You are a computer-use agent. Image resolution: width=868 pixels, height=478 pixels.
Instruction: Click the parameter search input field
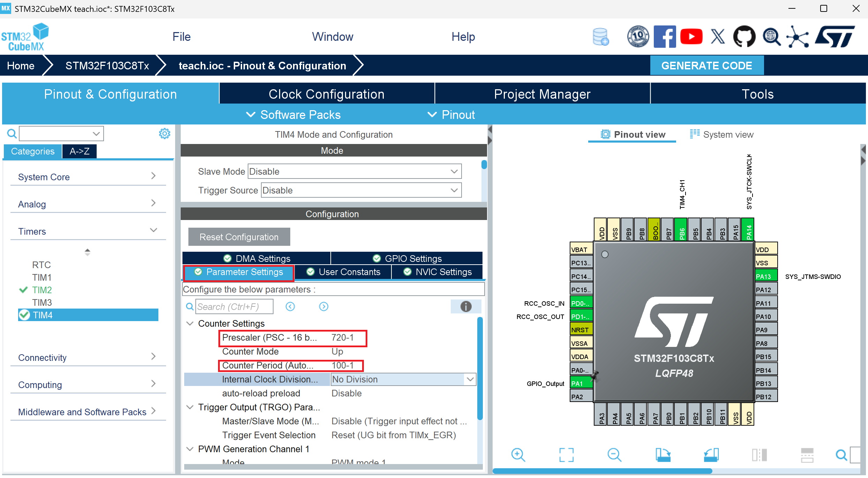coord(234,306)
